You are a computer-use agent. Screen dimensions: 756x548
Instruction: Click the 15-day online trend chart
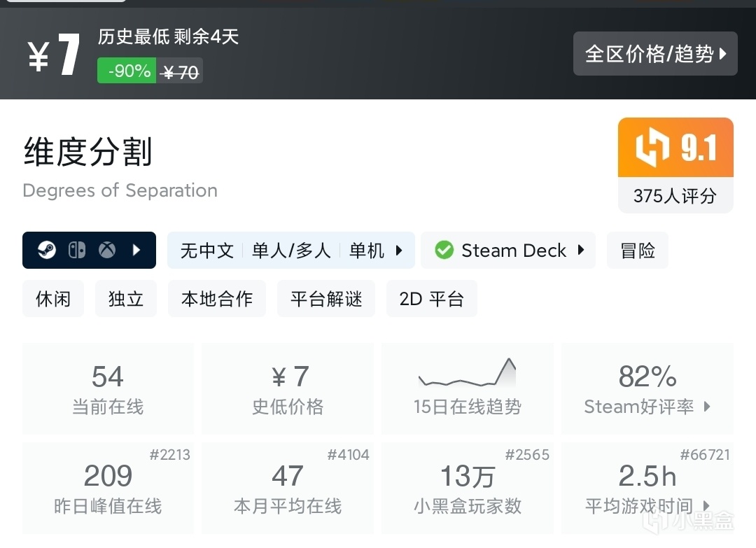(467, 374)
